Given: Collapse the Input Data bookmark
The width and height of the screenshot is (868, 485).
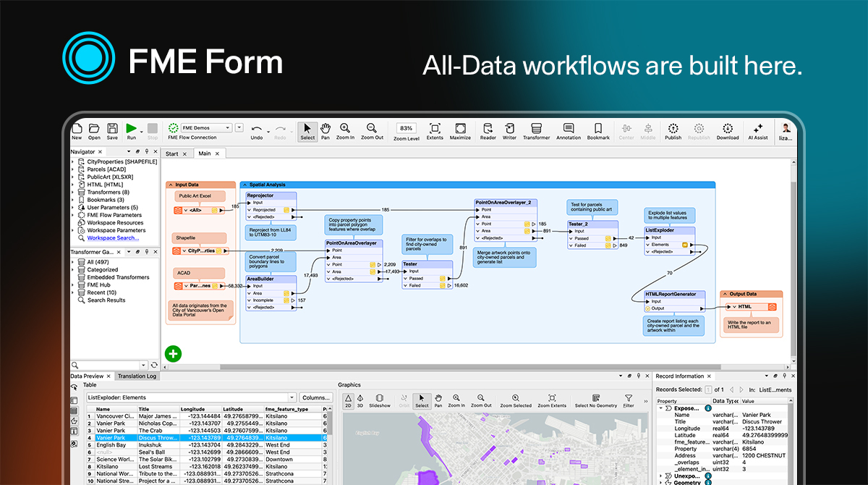Looking at the screenshot, I should 171,185.
